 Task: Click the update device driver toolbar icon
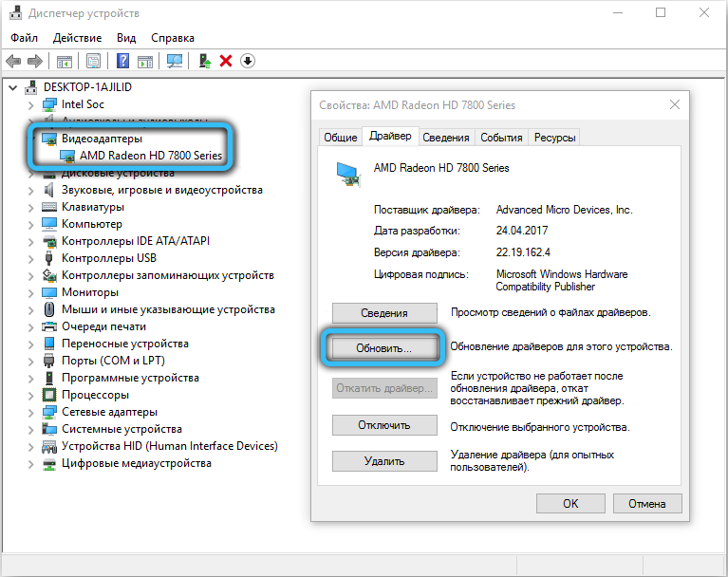click(205, 61)
